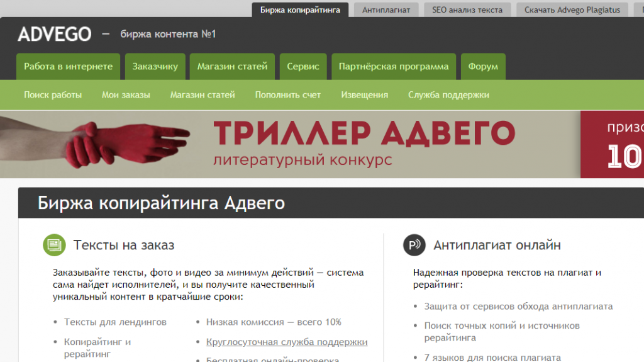Click the Пополнить счет link

click(x=288, y=95)
